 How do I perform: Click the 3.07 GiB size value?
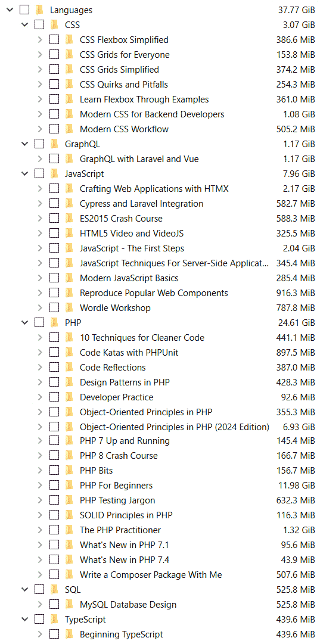[299, 25]
